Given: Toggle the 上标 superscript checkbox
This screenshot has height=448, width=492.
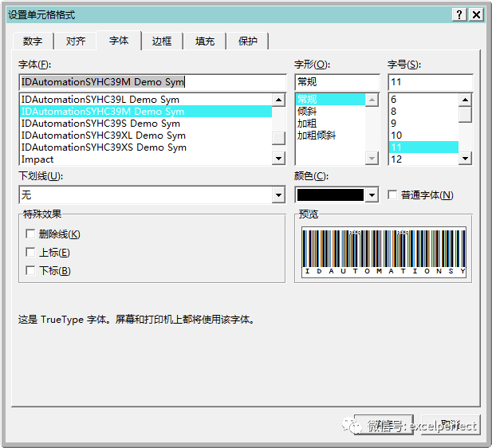Looking at the screenshot, I should [x=30, y=252].
